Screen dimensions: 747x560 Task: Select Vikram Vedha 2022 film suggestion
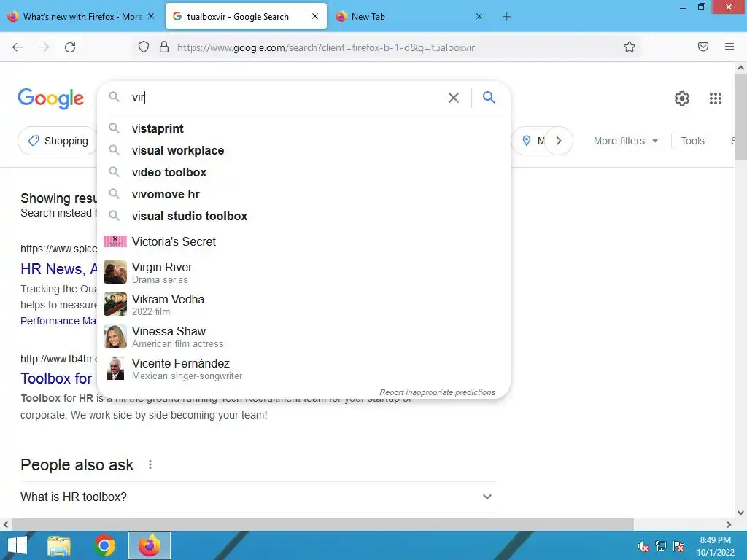coord(303,304)
